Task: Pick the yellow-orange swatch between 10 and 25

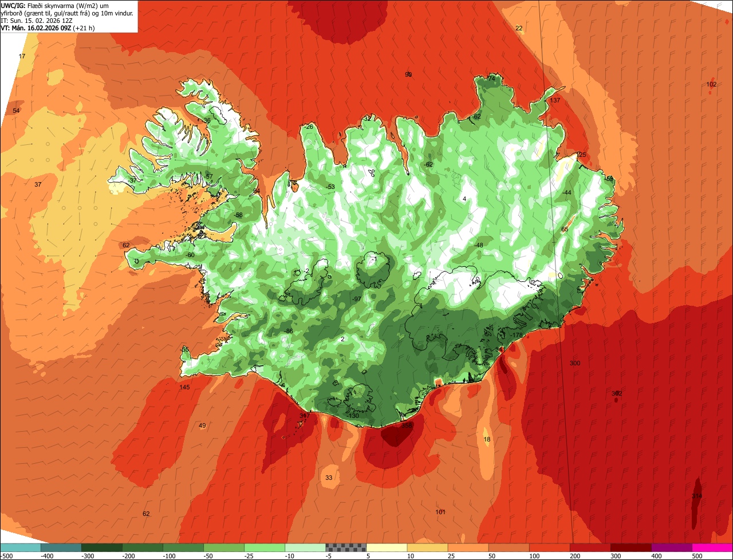Action: point(427,547)
